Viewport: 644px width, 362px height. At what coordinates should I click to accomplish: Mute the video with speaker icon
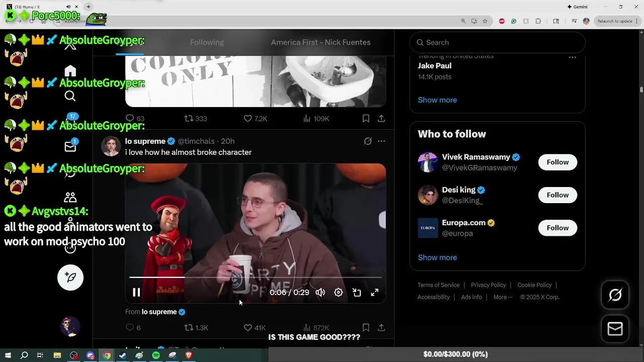[320, 293]
